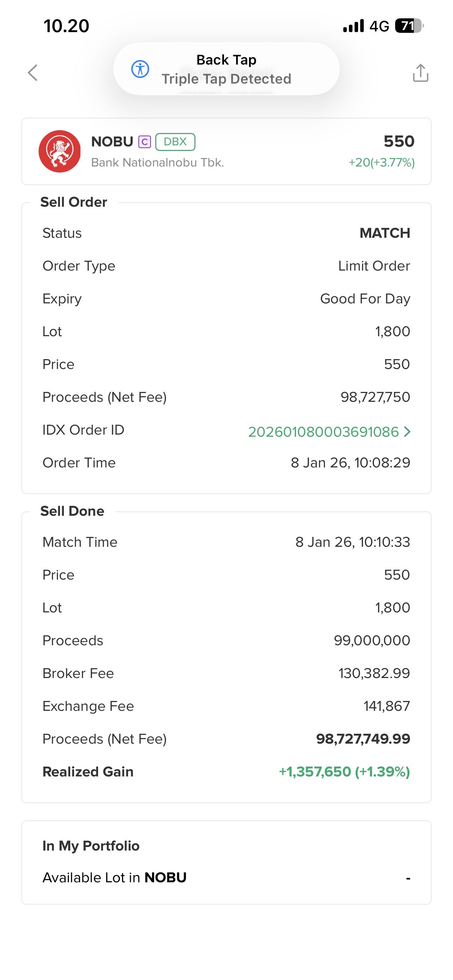Tap the Triple Tap Detected notification text
The image size is (453, 980).
[x=226, y=79]
